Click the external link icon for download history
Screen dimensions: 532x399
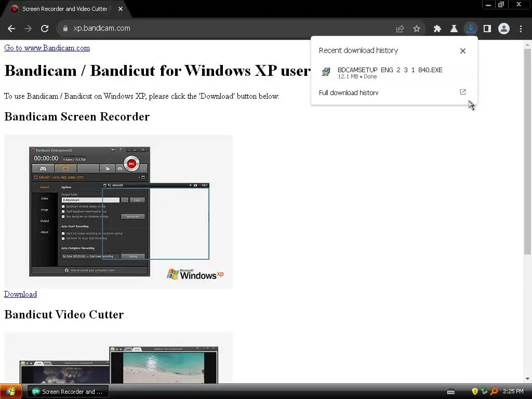pyautogui.click(x=463, y=92)
